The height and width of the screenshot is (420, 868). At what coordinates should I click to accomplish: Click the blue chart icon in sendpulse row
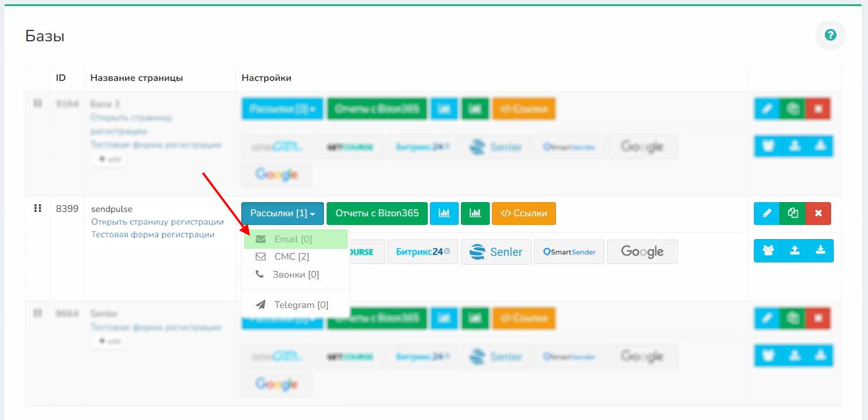(x=444, y=213)
